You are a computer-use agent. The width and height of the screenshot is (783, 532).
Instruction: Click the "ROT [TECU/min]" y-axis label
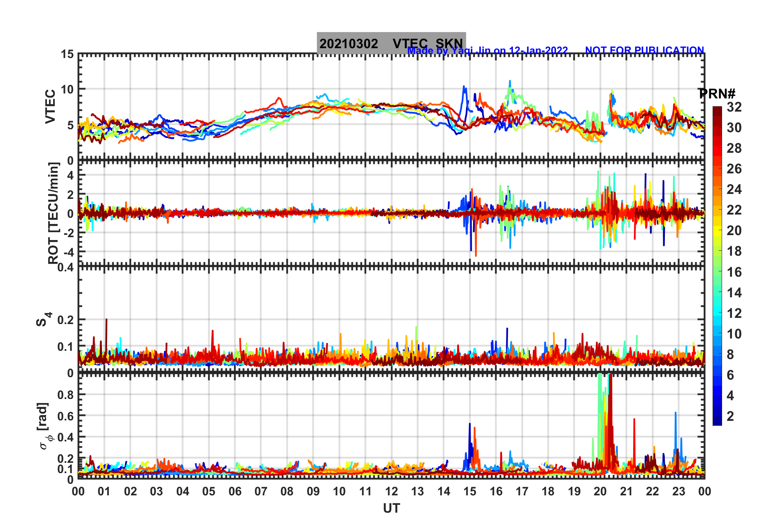54,213
